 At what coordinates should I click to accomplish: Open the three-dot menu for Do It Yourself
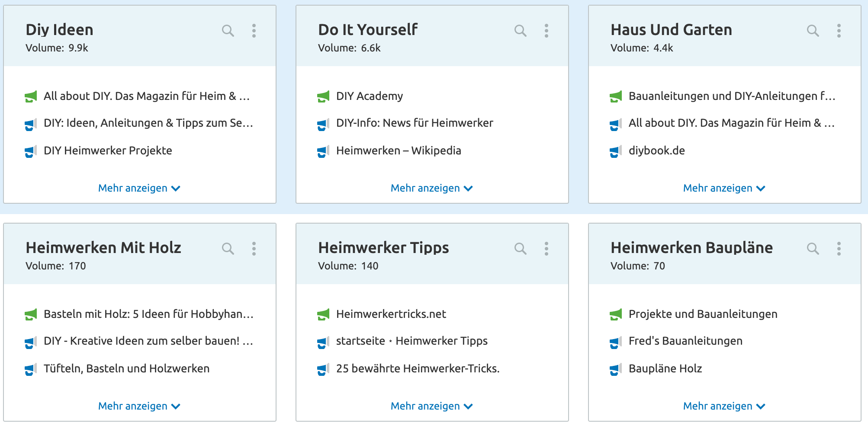(x=546, y=31)
